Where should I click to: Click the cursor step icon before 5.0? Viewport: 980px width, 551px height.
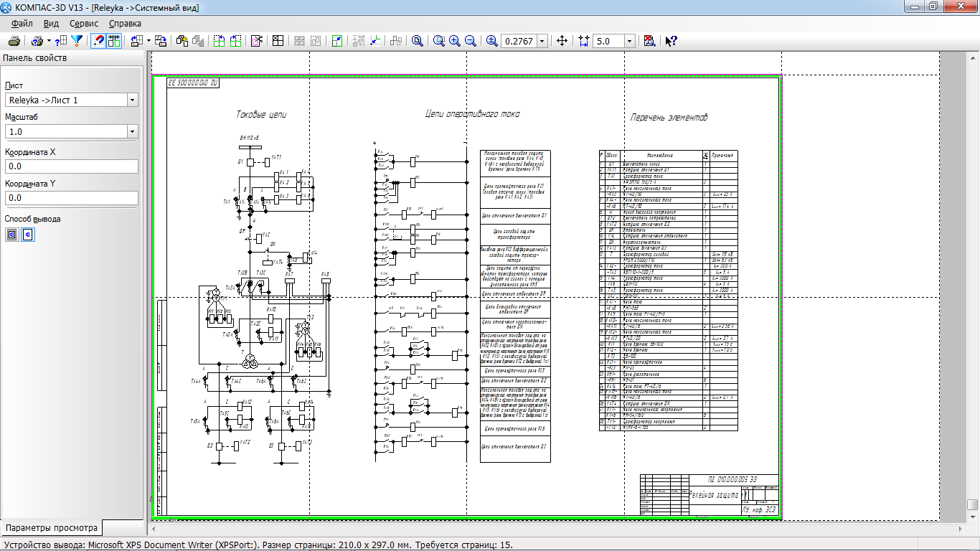(x=584, y=41)
